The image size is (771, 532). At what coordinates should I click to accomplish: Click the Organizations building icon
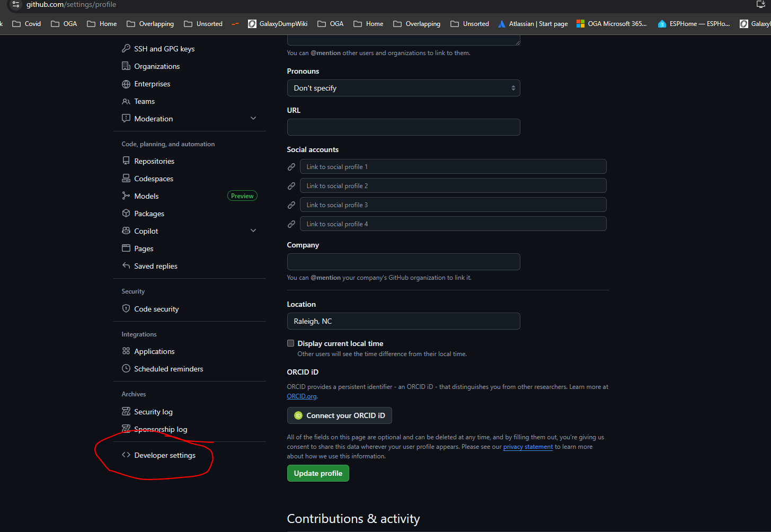[126, 66]
